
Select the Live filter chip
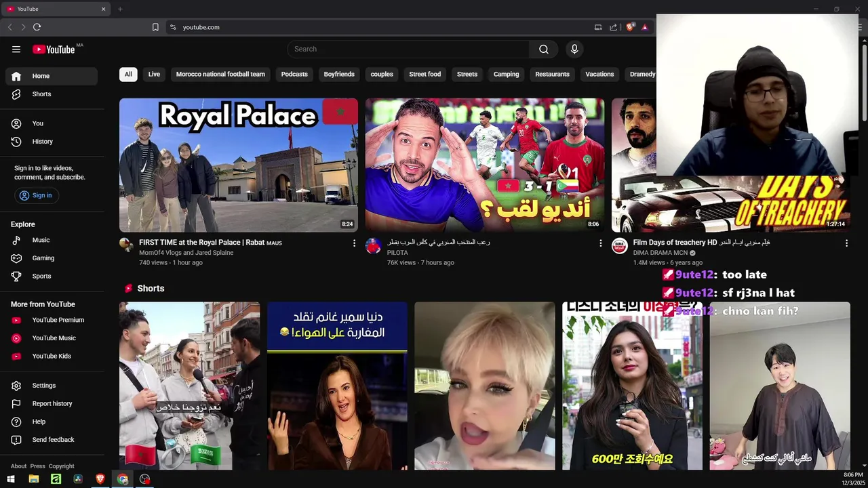pos(154,74)
